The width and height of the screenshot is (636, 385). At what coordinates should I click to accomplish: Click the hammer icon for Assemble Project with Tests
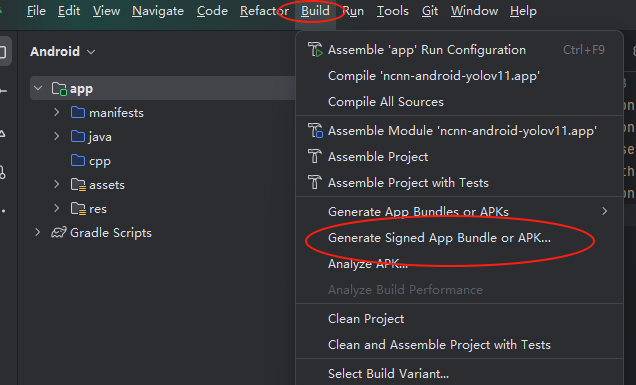point(315,182)
